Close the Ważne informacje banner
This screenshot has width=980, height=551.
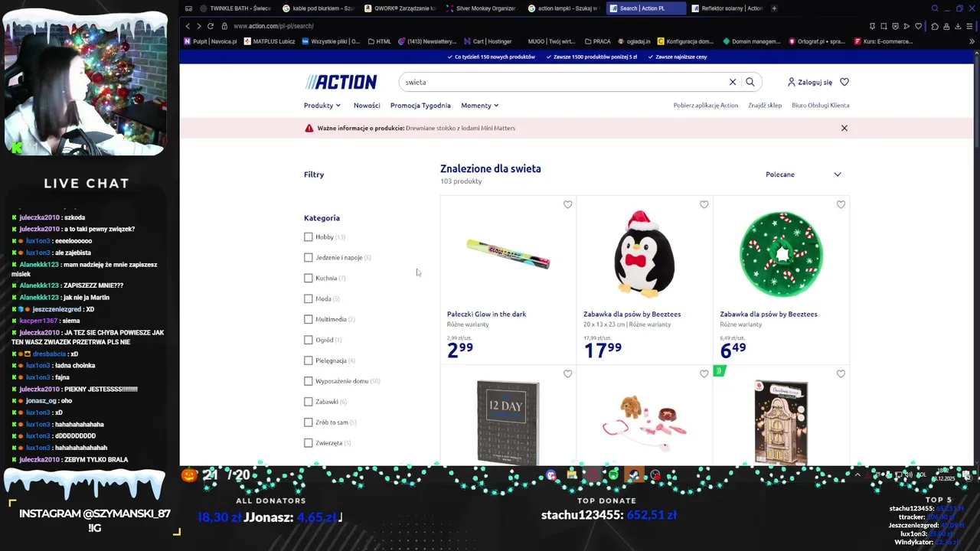[x=844, y=128]
